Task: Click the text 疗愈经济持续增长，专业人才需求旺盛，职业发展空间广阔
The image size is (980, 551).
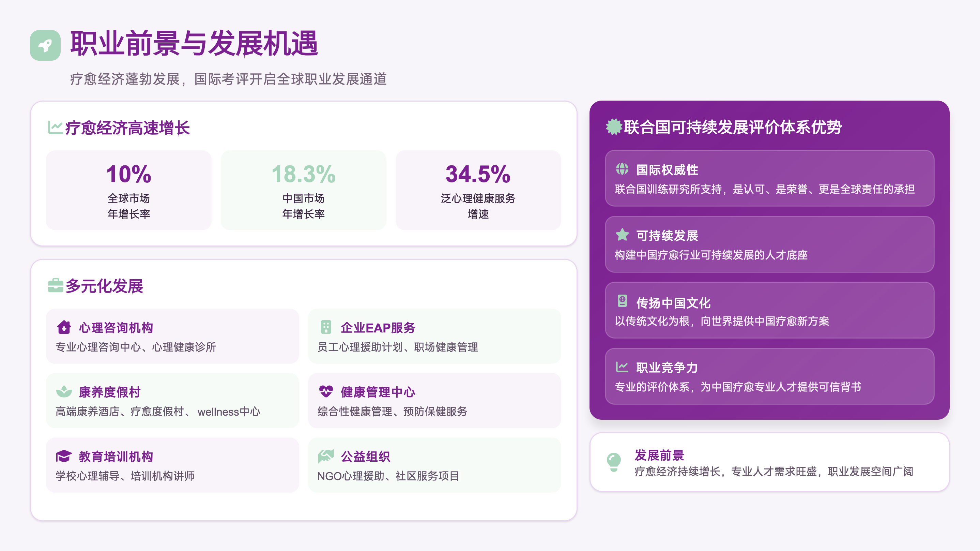Action: pos(774,472)
